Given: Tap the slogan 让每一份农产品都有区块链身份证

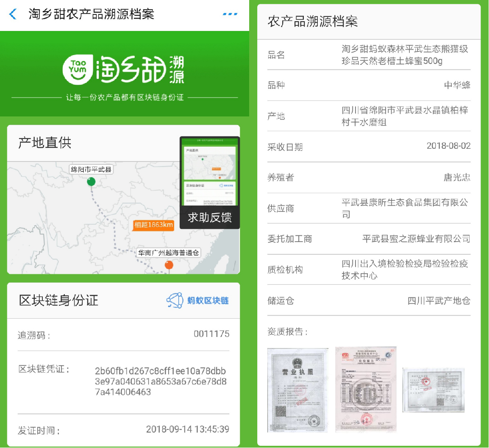Looking at the screenshot, I should tap(125, 97).
